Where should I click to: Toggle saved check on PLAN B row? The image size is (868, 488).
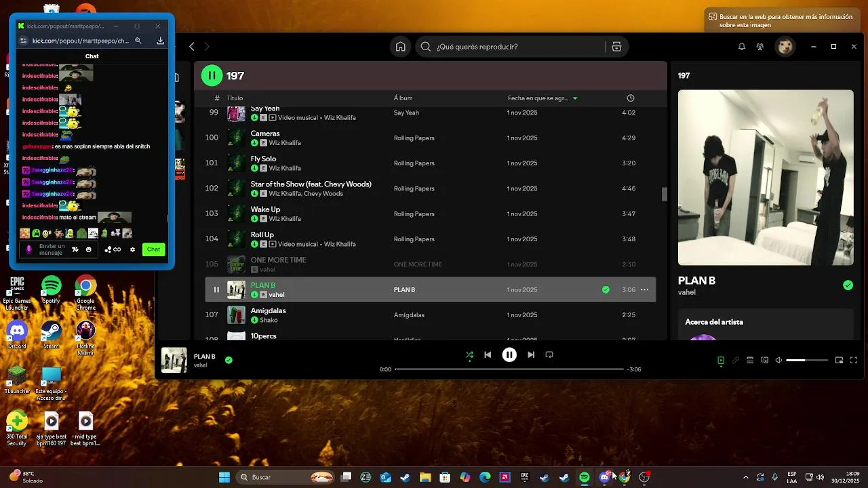(x=606, y=290)
